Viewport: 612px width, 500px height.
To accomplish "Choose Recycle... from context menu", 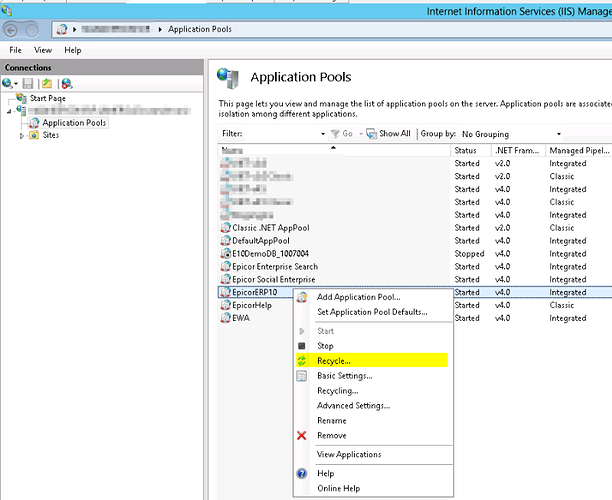I will 372,361.
